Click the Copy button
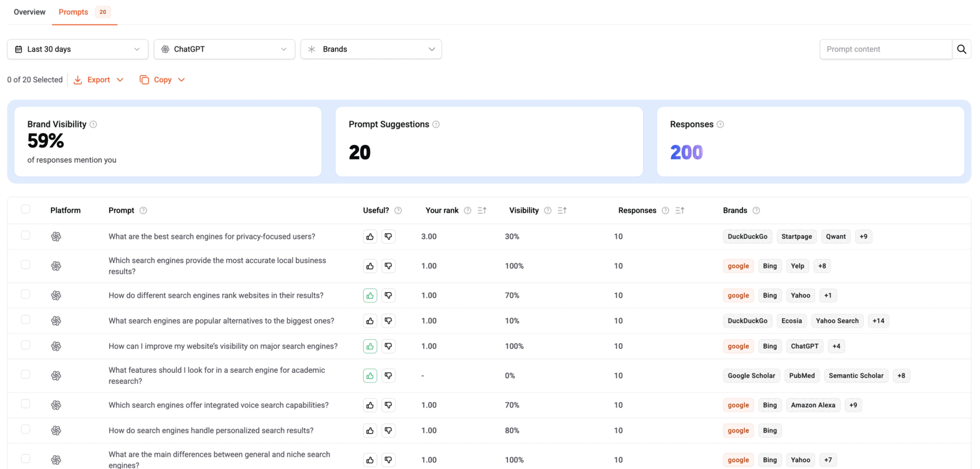The image size is (980, 469). click(x=162, y=80)
